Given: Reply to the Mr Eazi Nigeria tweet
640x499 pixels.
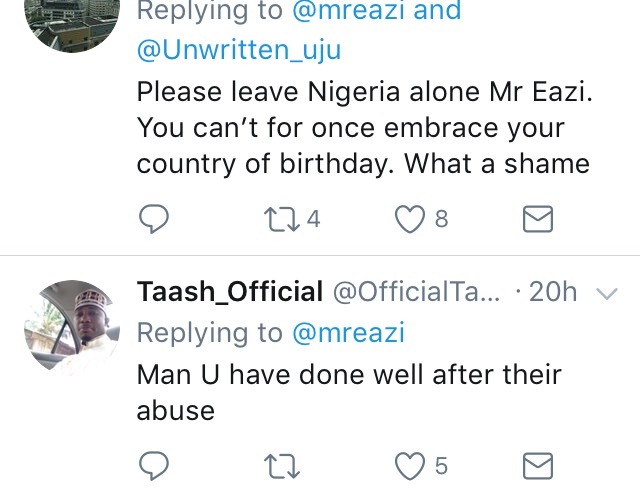Looking at the screenshot, I should click(x=154, y=219).
